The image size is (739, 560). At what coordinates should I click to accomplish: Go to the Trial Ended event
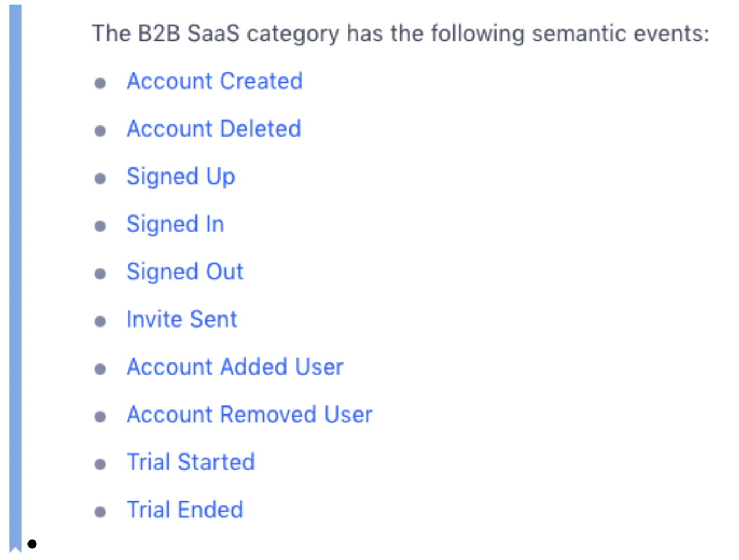pos(185,510)
